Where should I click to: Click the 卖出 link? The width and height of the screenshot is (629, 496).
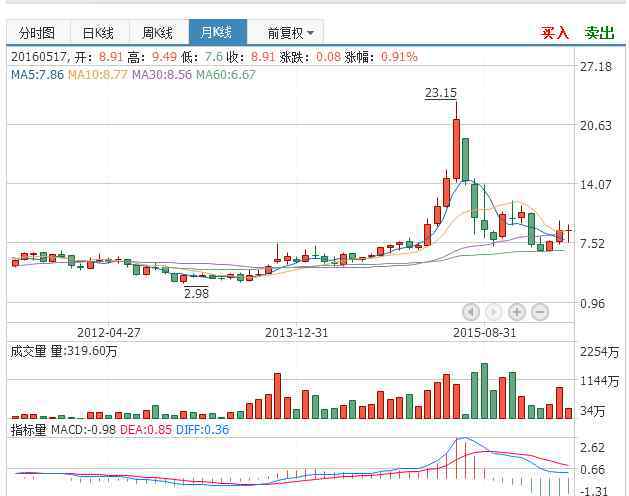[x=599, y=33]
